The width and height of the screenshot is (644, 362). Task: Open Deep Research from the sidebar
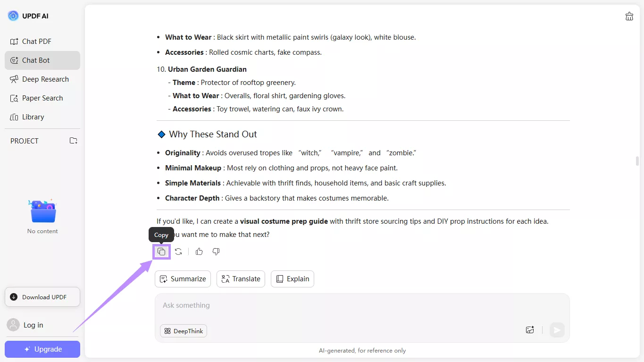point(45,79)
